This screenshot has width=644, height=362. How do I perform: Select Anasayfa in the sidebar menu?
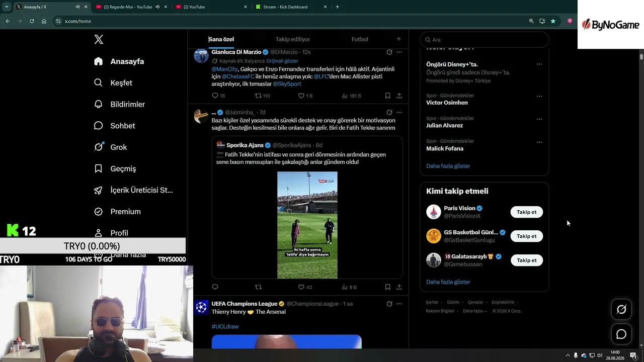[119, 61]
